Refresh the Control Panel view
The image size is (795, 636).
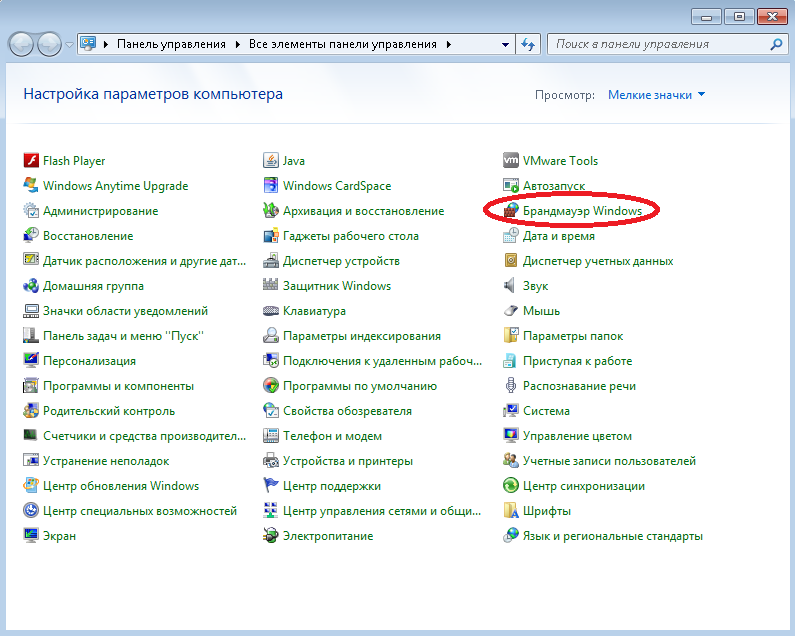528,45
